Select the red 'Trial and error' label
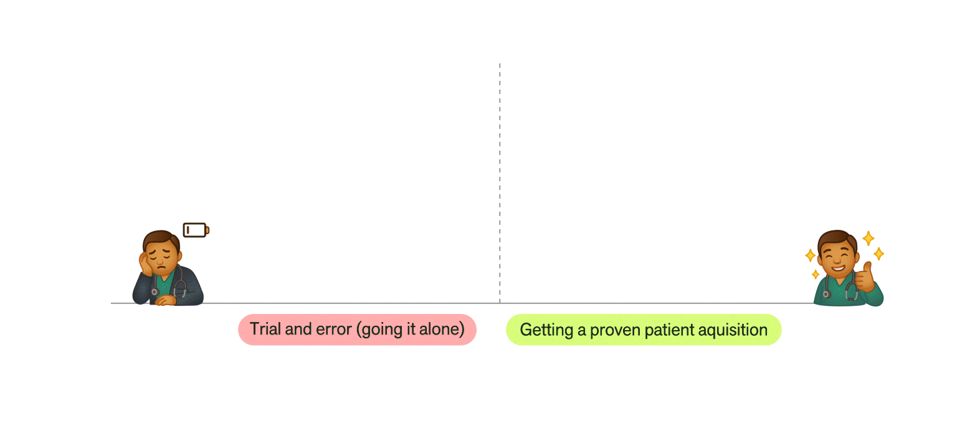This screenshot has width=980, height=436. [x=357, y=329]
